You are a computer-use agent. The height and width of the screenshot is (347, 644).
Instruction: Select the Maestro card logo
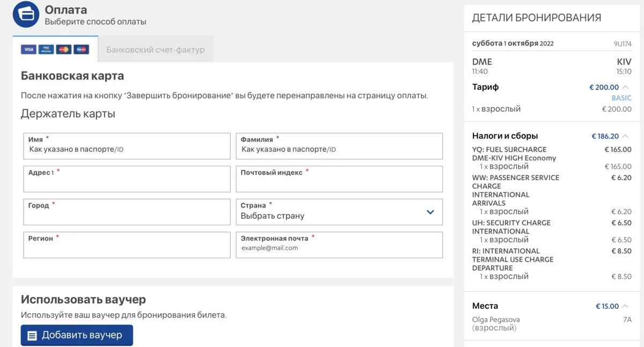(81, 49)
